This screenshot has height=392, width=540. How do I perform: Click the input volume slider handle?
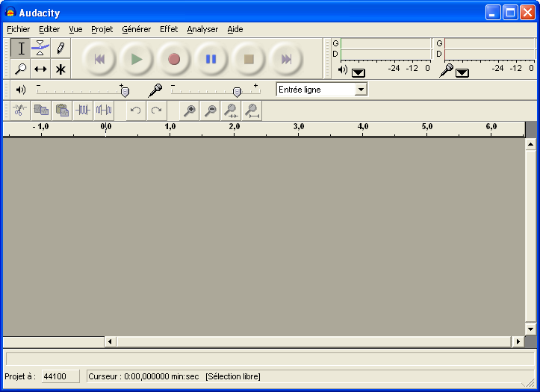point(237,92)
